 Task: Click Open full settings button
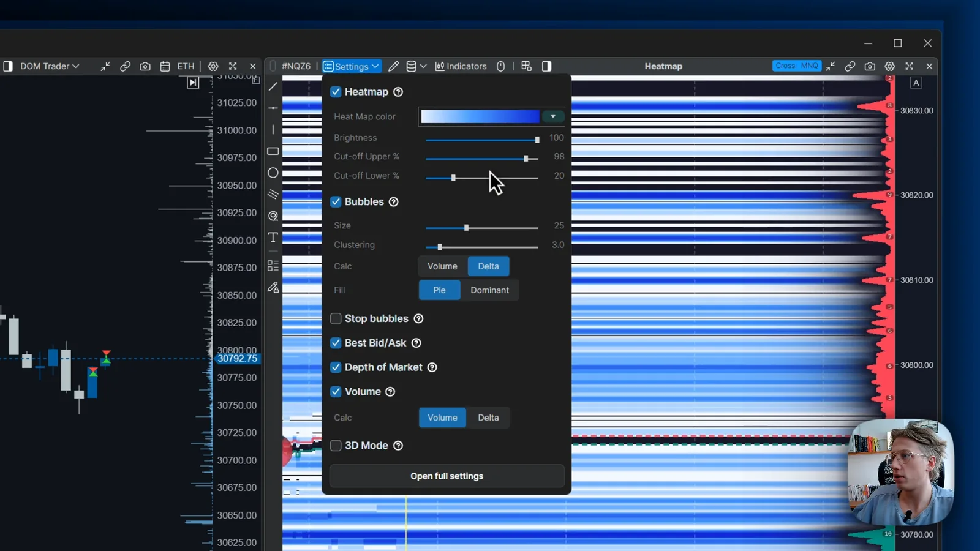[447, 476]
